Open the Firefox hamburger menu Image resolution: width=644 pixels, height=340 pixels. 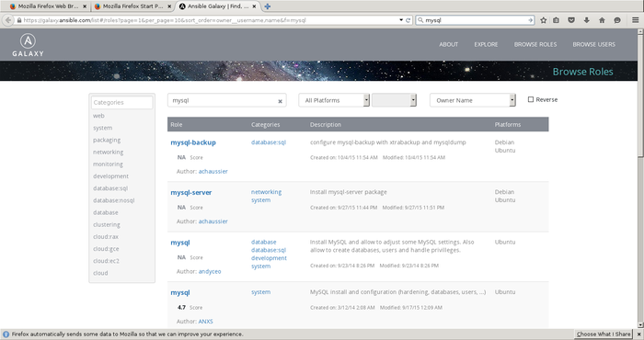(636, 20)
